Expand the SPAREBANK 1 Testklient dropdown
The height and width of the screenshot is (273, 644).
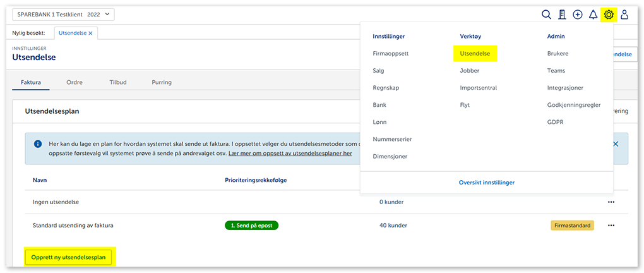point(63,14)
